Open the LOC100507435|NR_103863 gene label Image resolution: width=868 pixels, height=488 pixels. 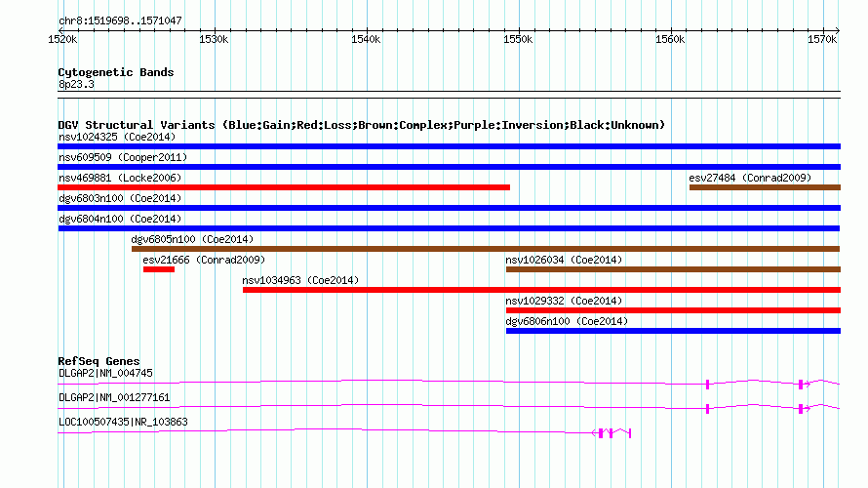point(123,422)
